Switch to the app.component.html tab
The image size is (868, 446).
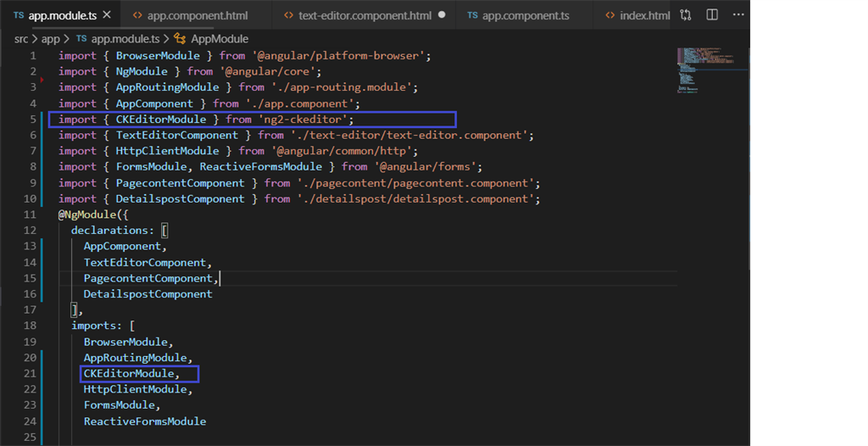pyautogui.click(x=191, y=15)
